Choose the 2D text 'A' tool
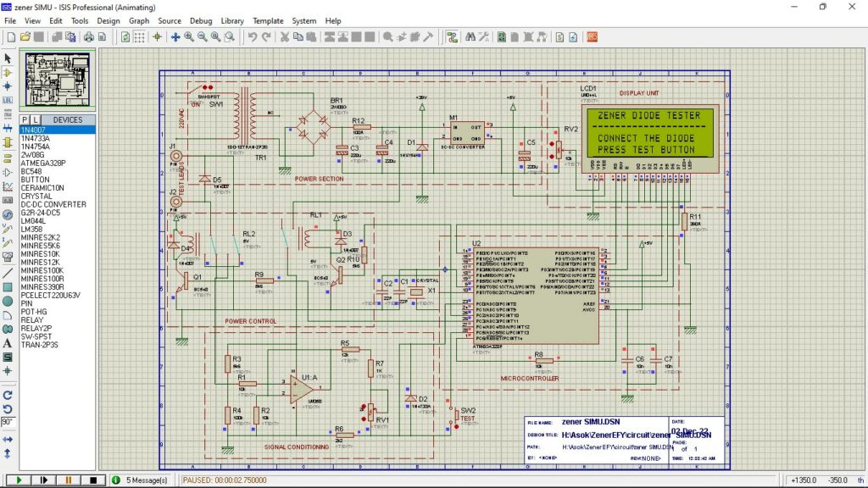Image resolution: width=868 pixels, height=488 pixels. [8, 343]
